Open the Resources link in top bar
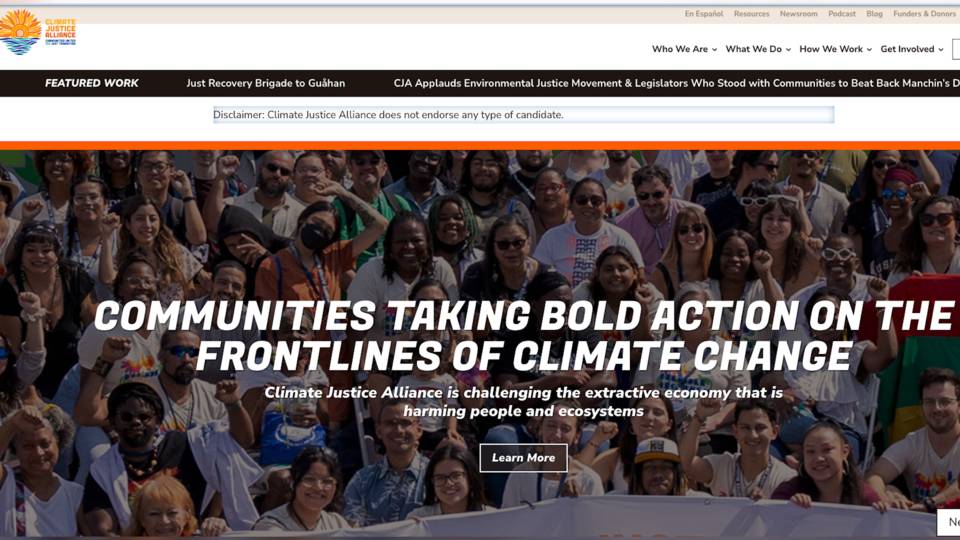The image size is (960, 540). (751, 13)
